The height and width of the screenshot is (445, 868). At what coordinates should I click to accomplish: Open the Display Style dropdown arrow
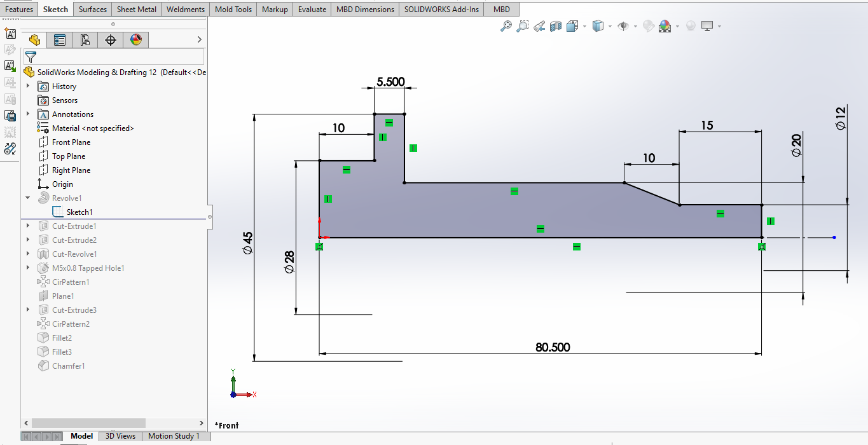point(610,26)
